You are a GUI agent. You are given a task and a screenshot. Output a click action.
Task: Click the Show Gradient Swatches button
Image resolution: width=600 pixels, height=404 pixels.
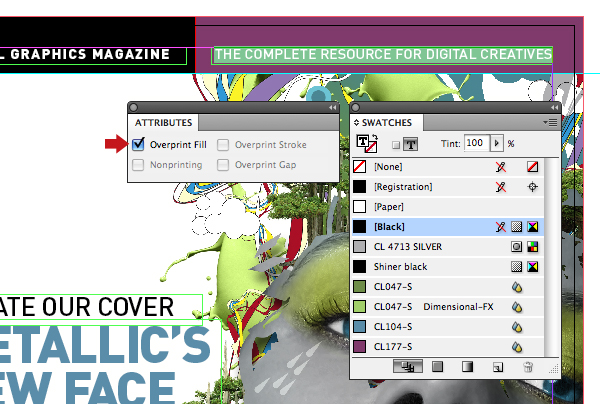467,367
